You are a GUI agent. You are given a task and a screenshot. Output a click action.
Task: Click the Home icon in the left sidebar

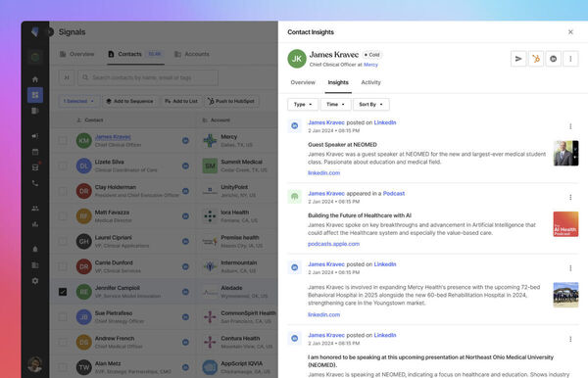[x=35, y=79]
